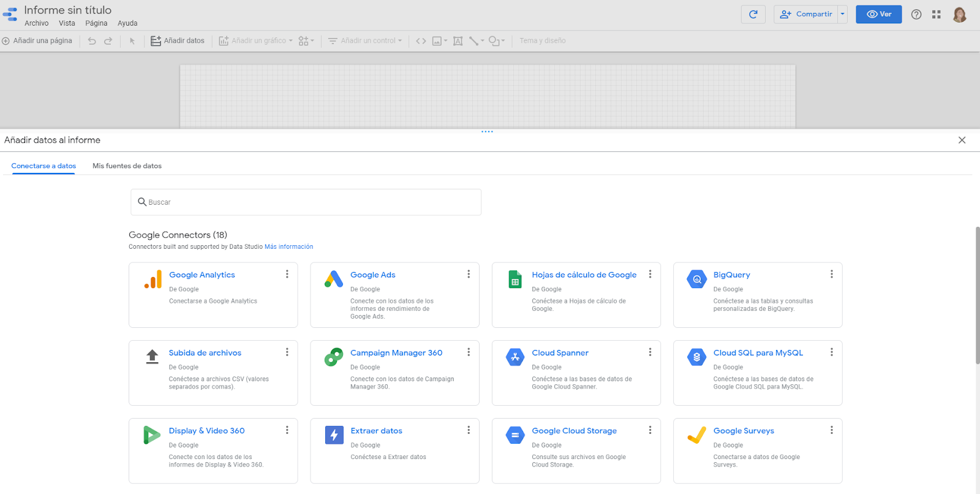
Task: Select the Google Sheets connector icon
Action: point(515,279)
